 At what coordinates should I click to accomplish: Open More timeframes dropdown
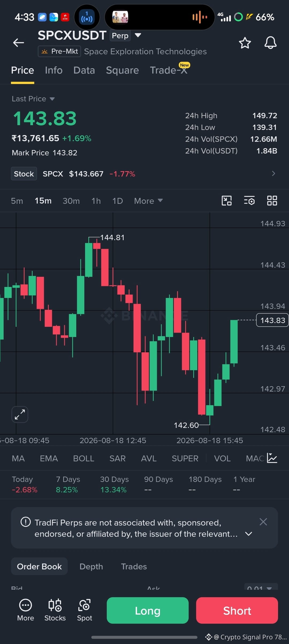(x=148, y=201)
